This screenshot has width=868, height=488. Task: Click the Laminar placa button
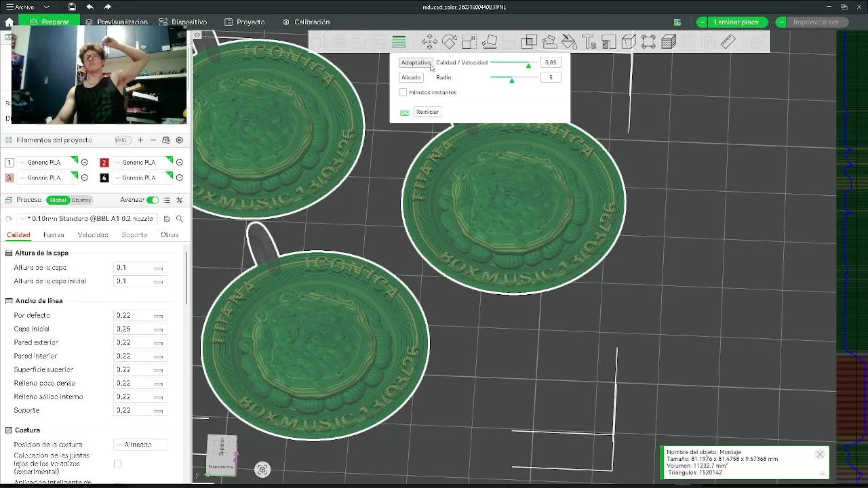point(738,22)
